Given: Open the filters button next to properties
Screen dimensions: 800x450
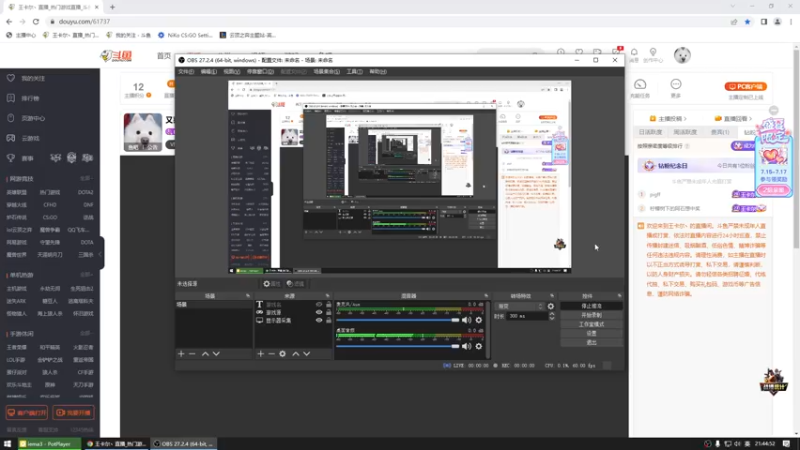Looking at the screenshot, I should coord(295,284).
